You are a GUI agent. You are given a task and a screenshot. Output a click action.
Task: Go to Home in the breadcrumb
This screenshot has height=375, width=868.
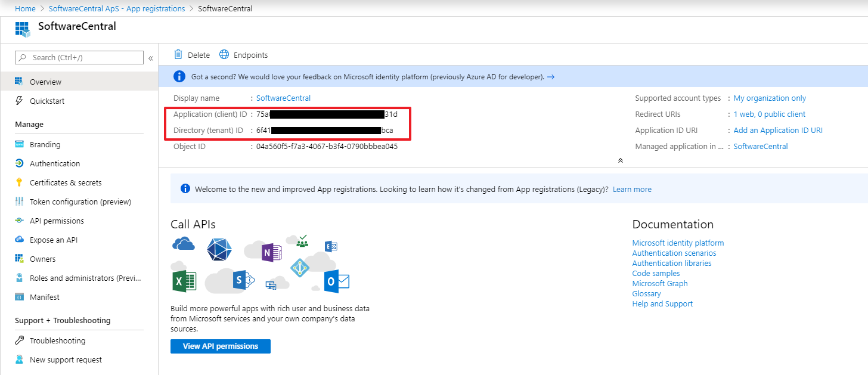point(25,8)
